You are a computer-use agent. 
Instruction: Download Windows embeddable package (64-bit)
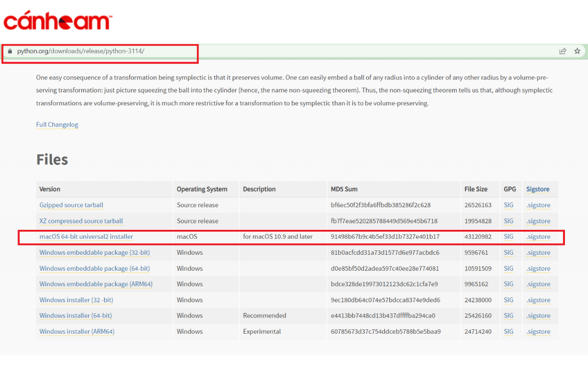(95, 269)
